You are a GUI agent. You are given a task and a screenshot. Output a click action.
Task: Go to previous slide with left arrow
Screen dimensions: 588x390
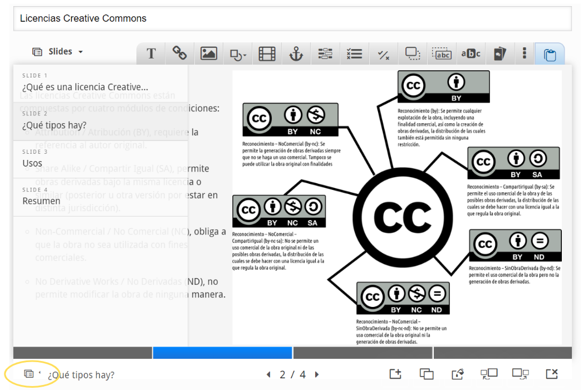coord(268,374)
